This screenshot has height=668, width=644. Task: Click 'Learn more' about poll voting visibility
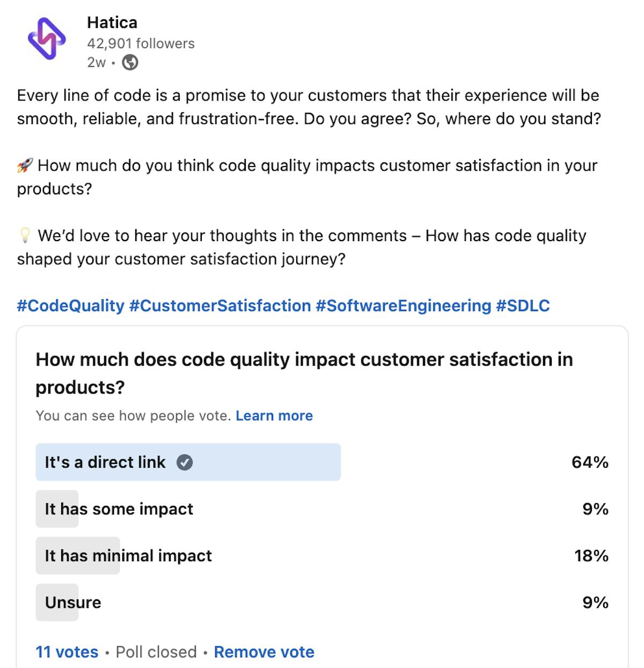coord(274,416)
